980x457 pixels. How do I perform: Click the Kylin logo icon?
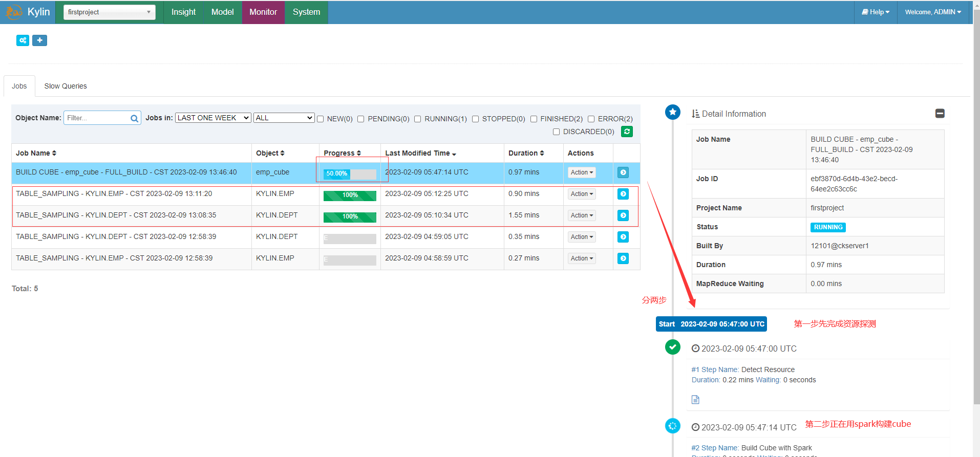point(14,12)
